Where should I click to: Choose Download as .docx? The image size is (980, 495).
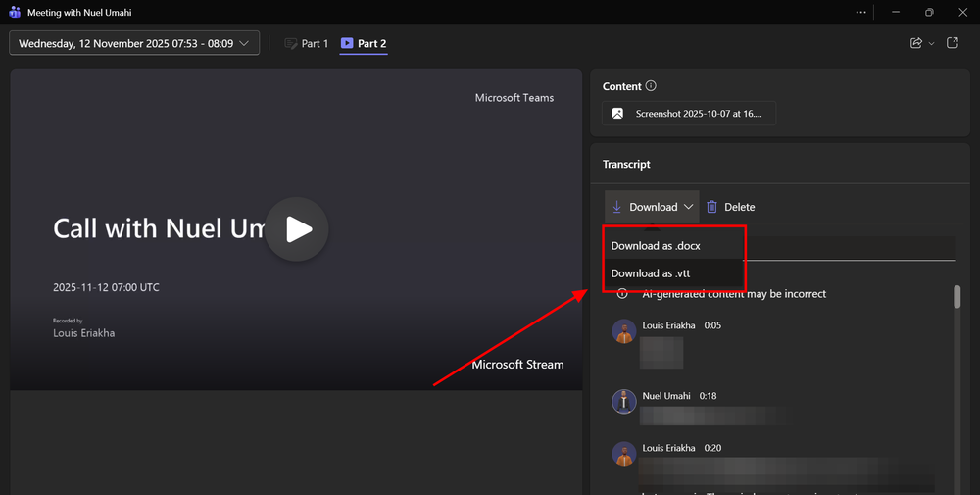coord(656,245)
